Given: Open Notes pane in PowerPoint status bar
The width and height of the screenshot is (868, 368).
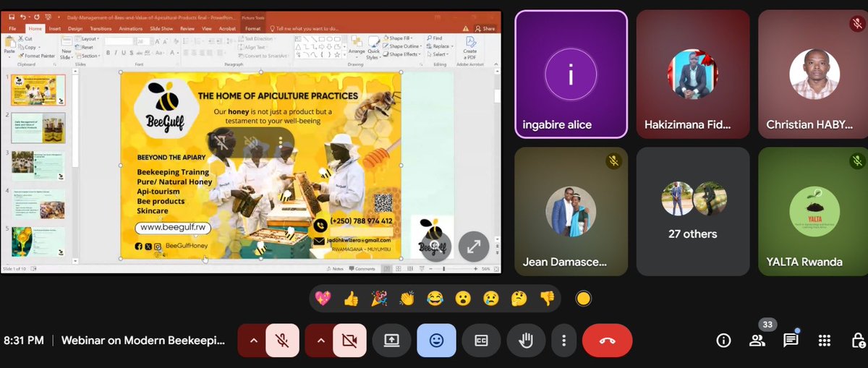Looking at the screenshot, I should point(335,268).
